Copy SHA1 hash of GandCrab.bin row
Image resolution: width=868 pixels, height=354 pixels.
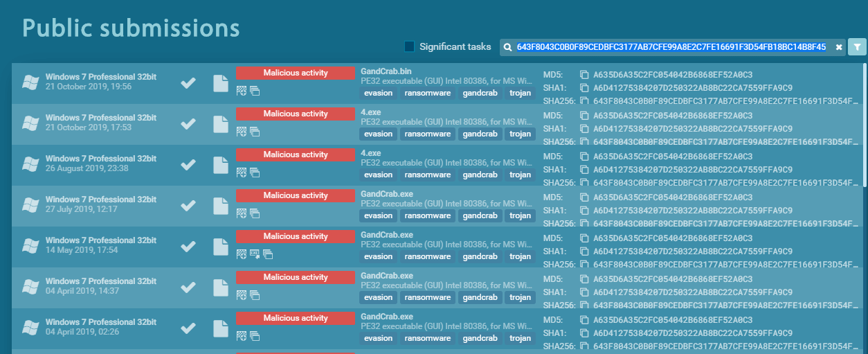pyautogui.click(x=584, y=88)
